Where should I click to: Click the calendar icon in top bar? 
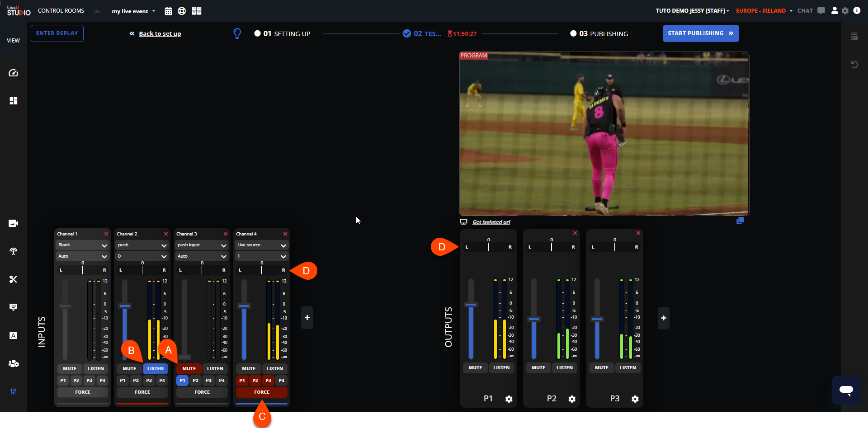[x=168, y=11]
